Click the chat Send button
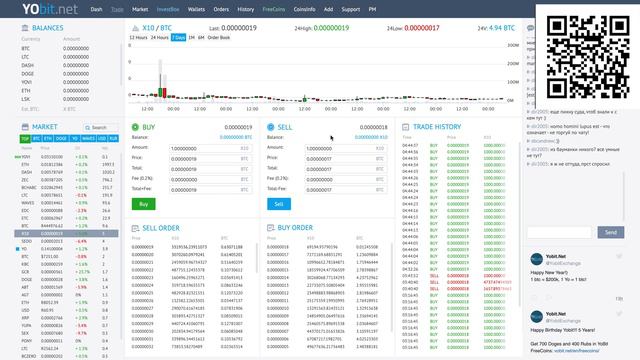 (x=611, y=232)
